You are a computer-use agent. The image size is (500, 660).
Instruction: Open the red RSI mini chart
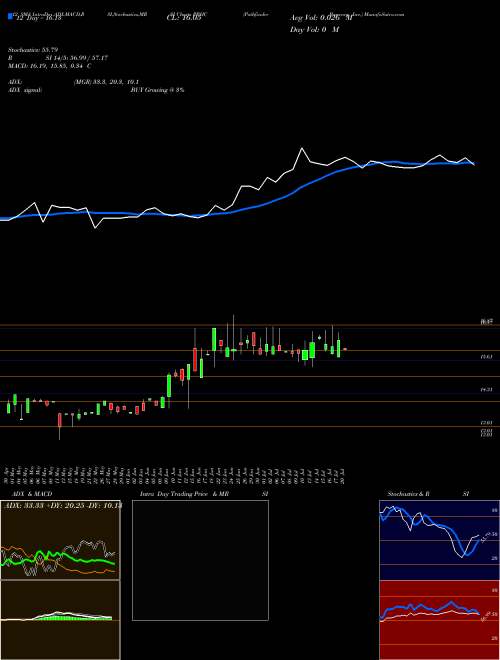(x=439, y=620)
